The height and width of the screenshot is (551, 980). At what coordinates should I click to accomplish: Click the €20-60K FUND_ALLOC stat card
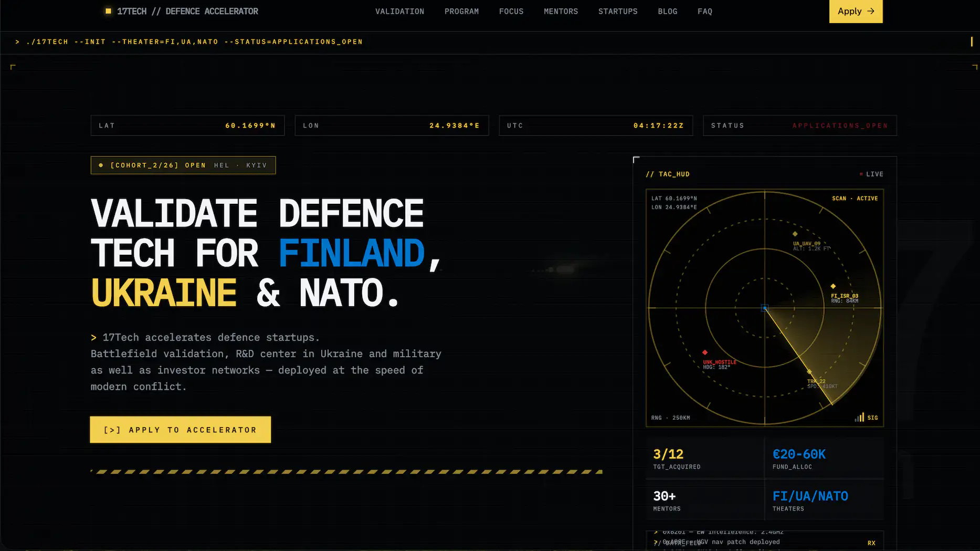coord(825,458)
